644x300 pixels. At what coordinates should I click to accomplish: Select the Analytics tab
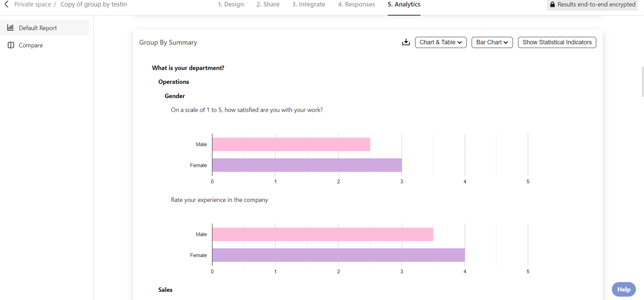click(x=404, y=5)
